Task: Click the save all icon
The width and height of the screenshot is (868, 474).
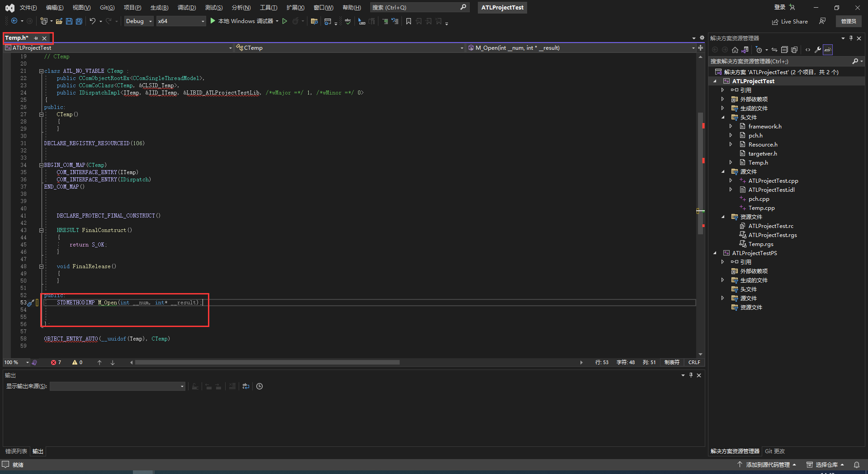Action: pyautogui.click(x=79, y=21)
